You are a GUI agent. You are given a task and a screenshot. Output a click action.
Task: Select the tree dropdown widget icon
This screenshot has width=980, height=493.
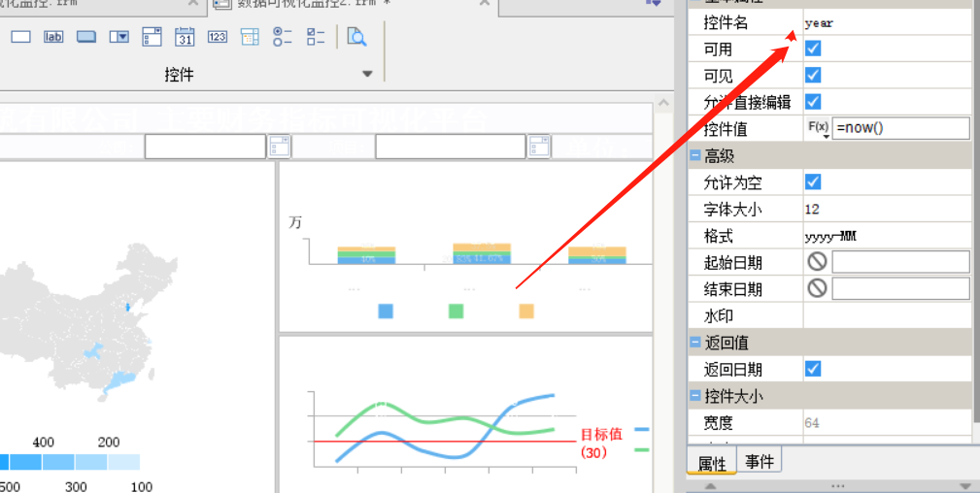tap(250, 37)
